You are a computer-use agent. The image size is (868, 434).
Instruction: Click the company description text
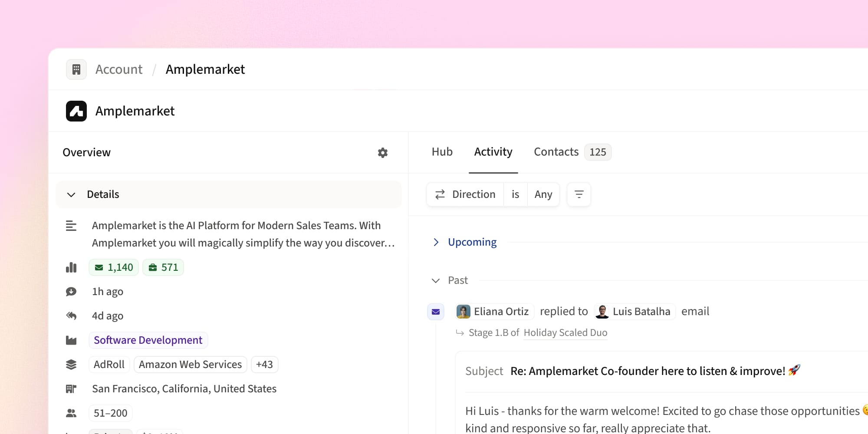tap(243, 234)
